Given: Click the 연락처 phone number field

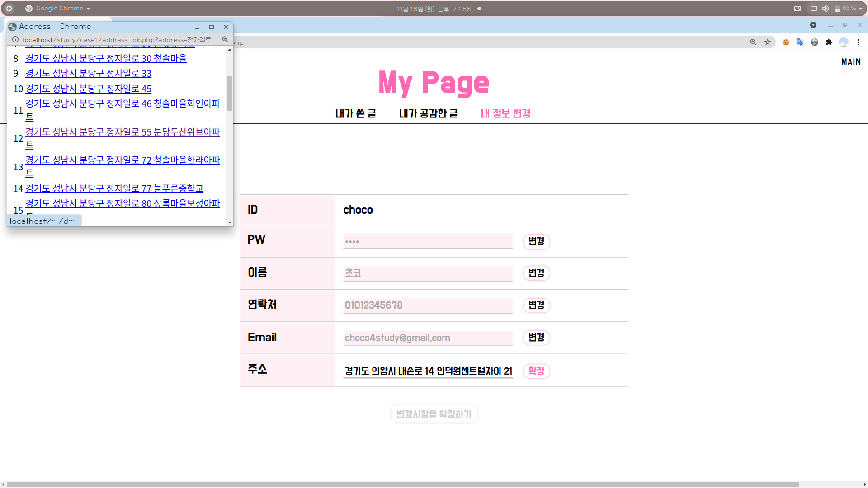Looking at the screenshot, I should coord(428,305).
